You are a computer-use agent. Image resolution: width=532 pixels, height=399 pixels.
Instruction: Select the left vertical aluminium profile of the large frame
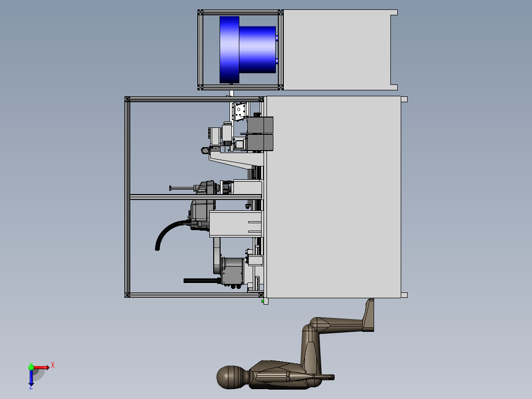(127, 197)
